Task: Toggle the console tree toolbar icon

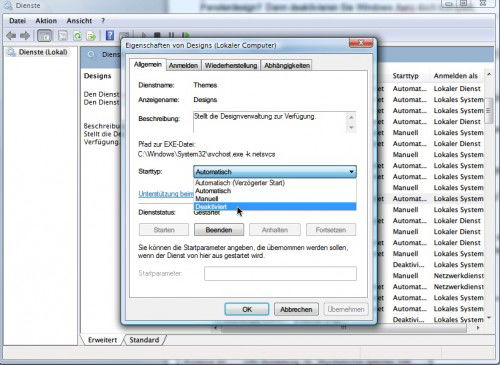Action: pos(44,35)
